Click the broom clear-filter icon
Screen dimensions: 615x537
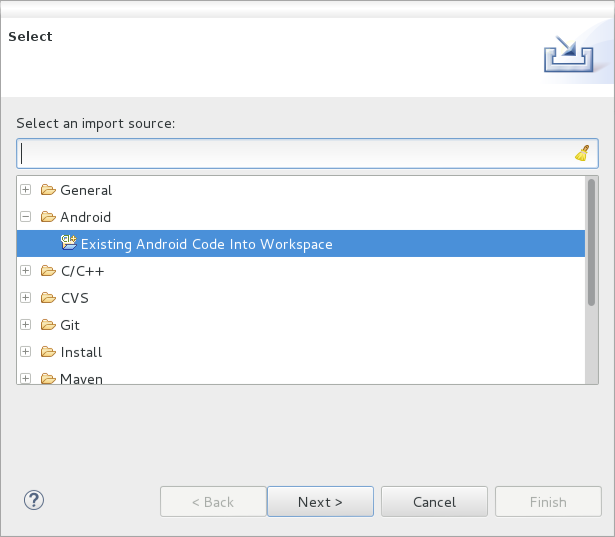(582, 153)
